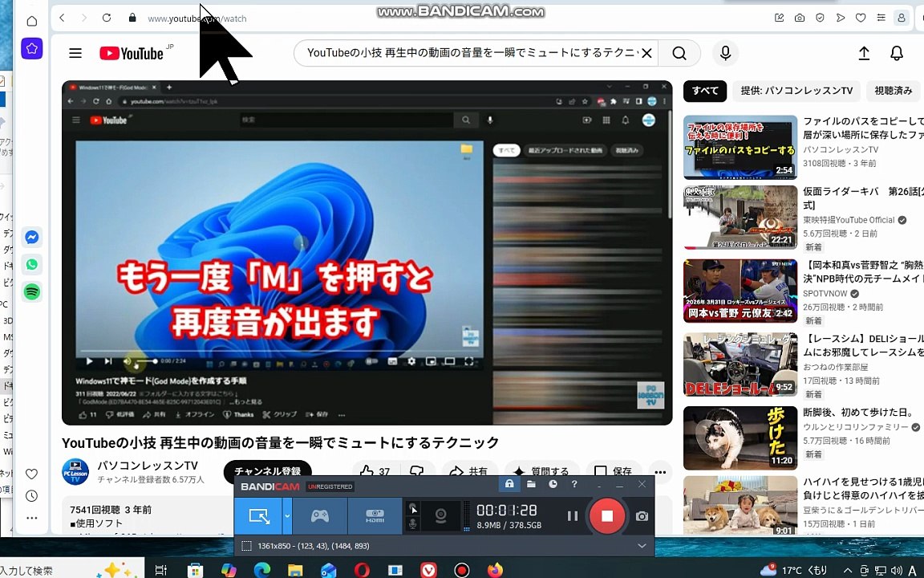Stop the Bandicam recording
This screenshot has width=924, height=578.
point(606,516)
